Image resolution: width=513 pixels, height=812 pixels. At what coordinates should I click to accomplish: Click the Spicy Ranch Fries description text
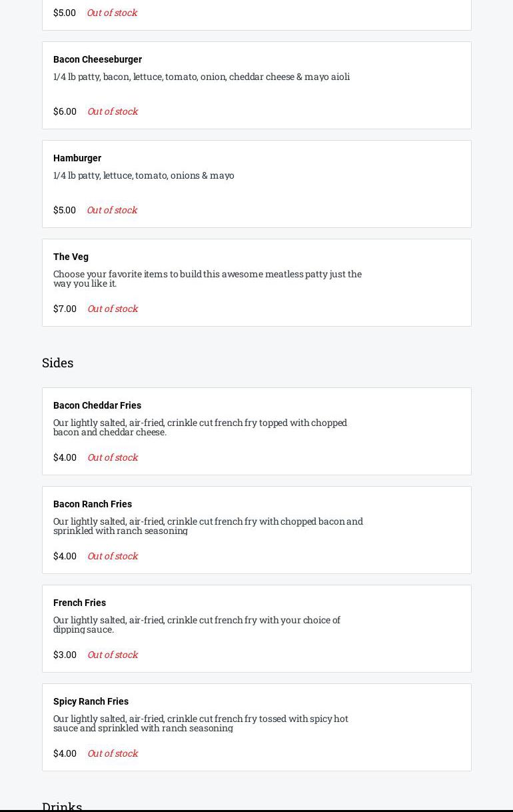[201, 723]
